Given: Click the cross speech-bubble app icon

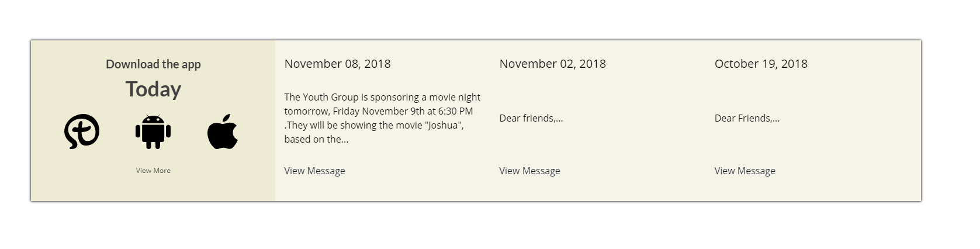Looking at the screenshot, I should click(x=82, y=132).
